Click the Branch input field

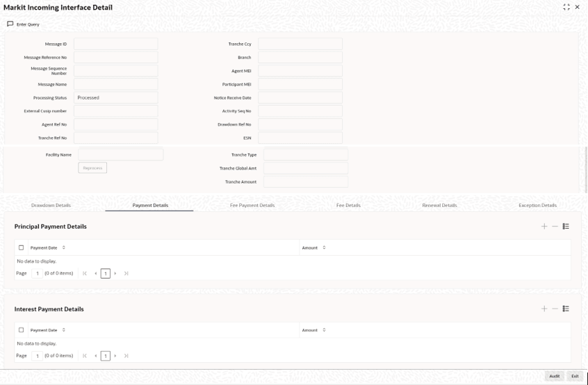point(300,58)
